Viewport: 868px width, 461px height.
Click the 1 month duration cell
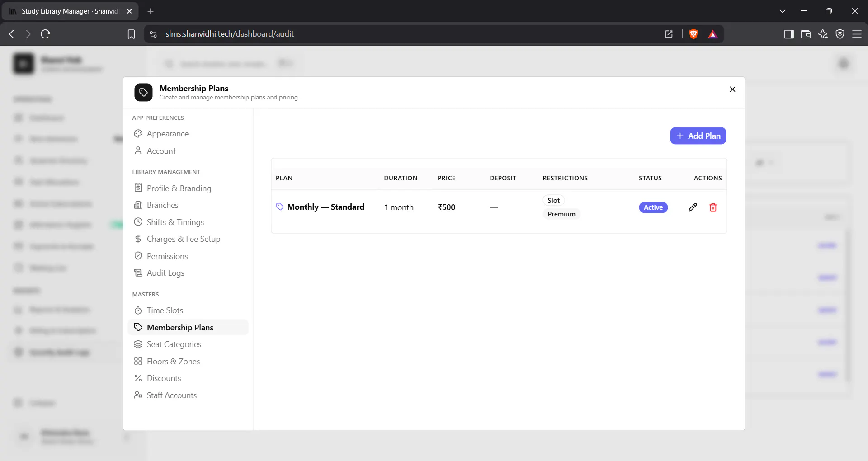pyautogui.click(x=399, y=207)
